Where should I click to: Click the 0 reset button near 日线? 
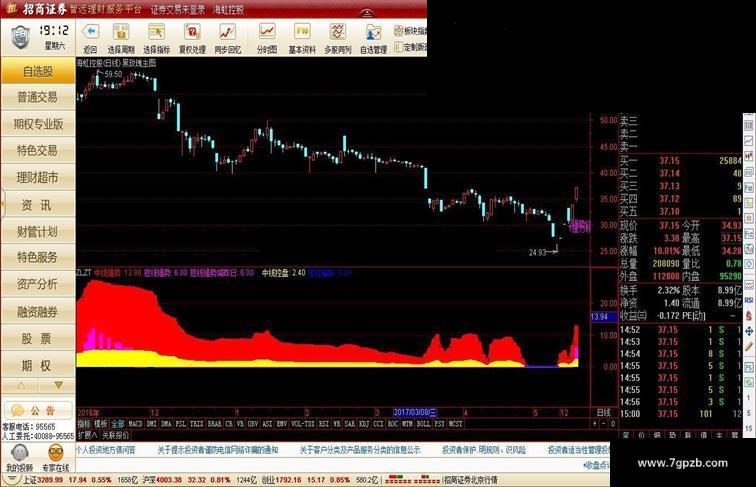tap(612, 424)
